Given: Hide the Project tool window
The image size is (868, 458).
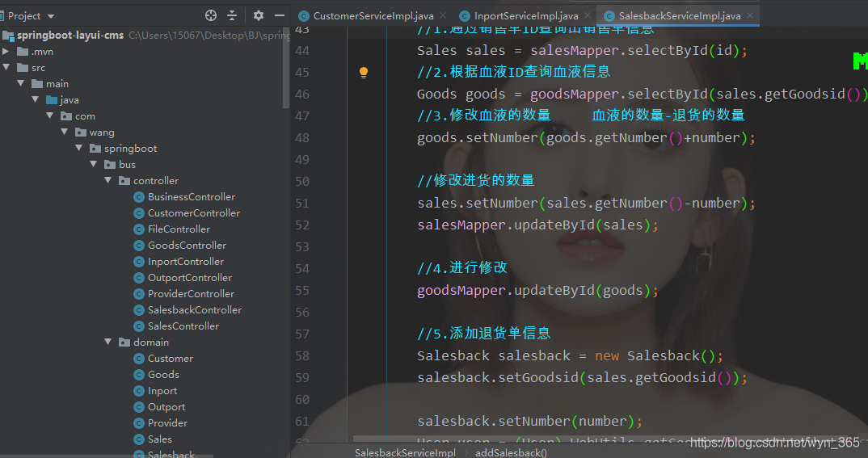Looking at the screenshot, I should point(280,15).
